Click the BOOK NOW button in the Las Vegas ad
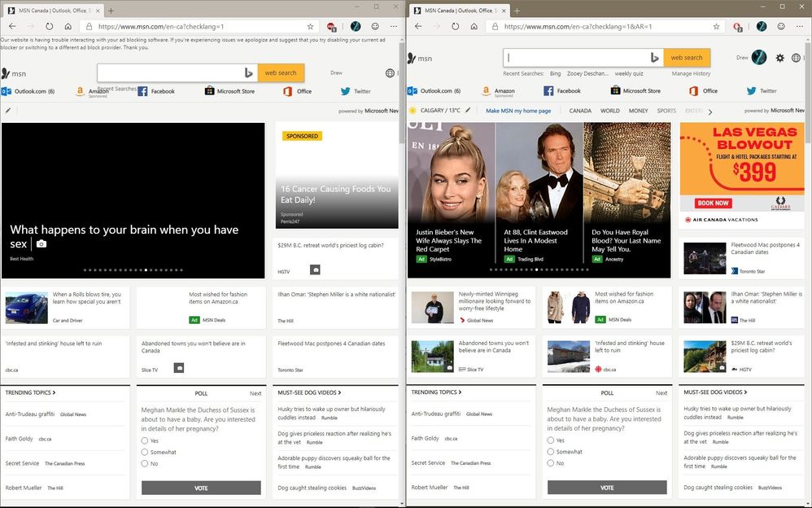 coord(713,204)
